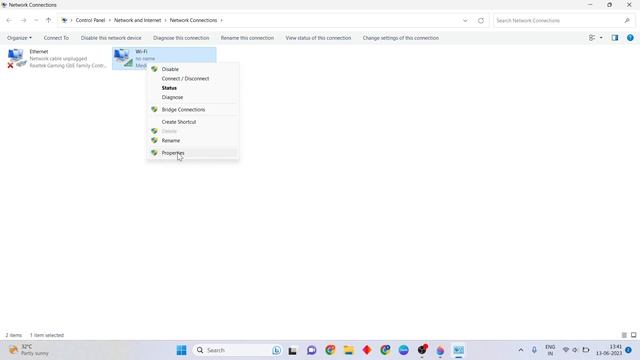Open the clock and date display
Viewport: 640px width, 360px height.
coord(609,350)
